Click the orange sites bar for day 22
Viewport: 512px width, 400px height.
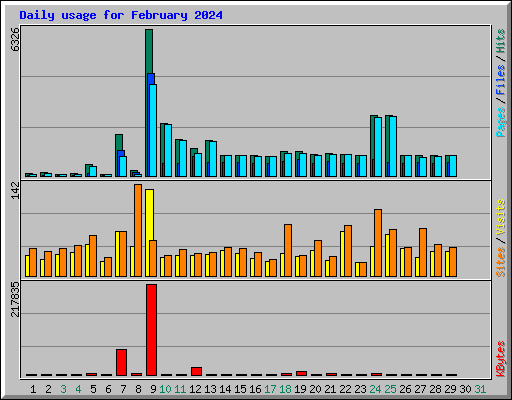coord(348,251)
